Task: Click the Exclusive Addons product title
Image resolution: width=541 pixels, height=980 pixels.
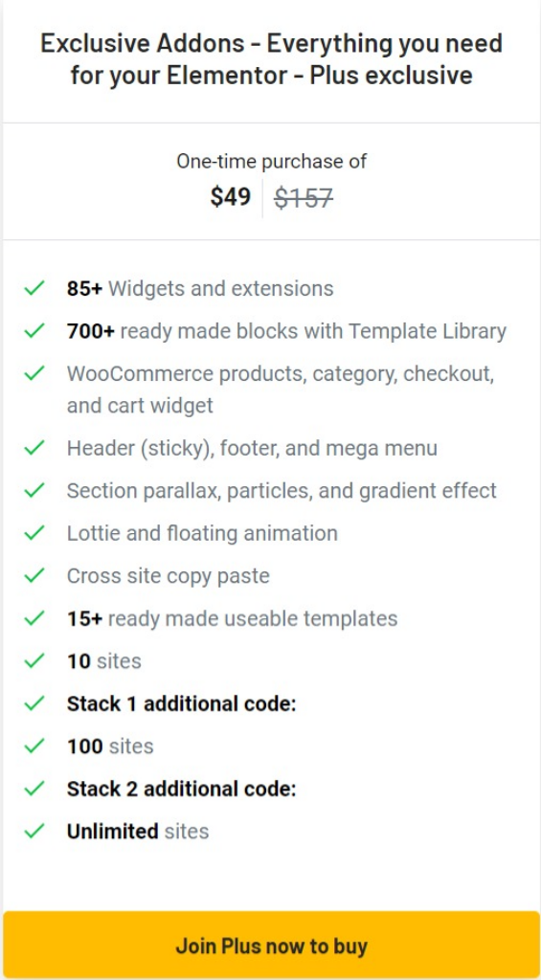Action: pyautogui.click(x=271, y=59)
